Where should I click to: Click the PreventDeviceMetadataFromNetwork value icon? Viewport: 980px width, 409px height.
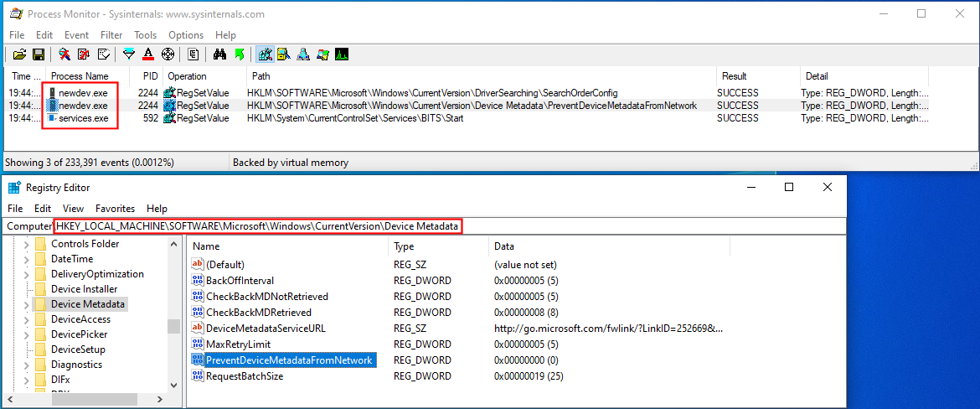198,360
